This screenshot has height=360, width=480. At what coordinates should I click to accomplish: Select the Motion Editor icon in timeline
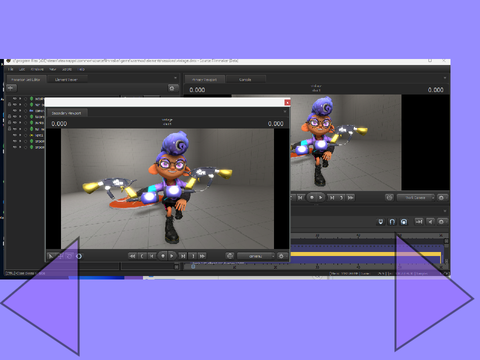click(392, 222)
